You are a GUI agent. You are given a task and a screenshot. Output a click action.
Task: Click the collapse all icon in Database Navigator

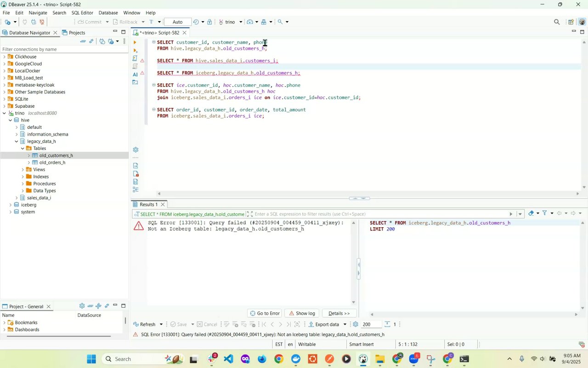pos(83,41)
